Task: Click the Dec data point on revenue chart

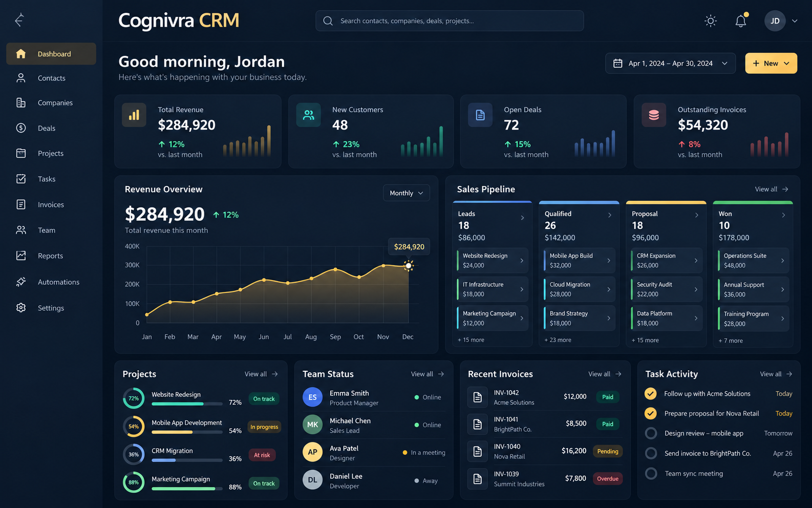Action: click(x=408, y=265)
